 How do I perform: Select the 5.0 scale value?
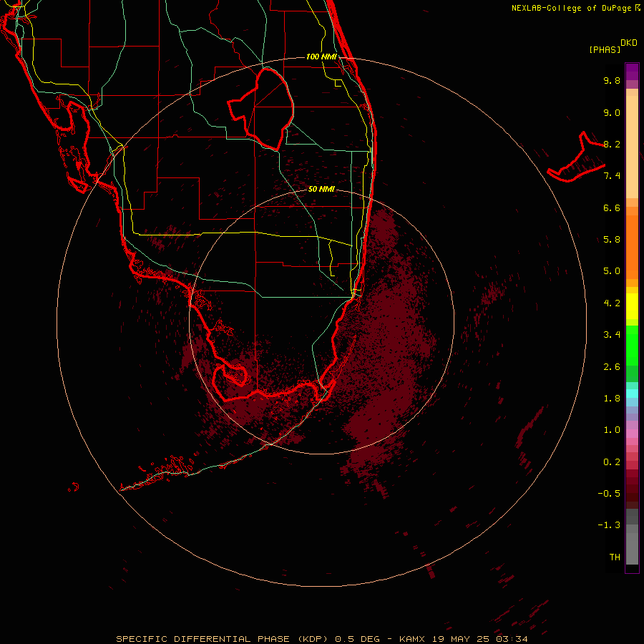612,271
